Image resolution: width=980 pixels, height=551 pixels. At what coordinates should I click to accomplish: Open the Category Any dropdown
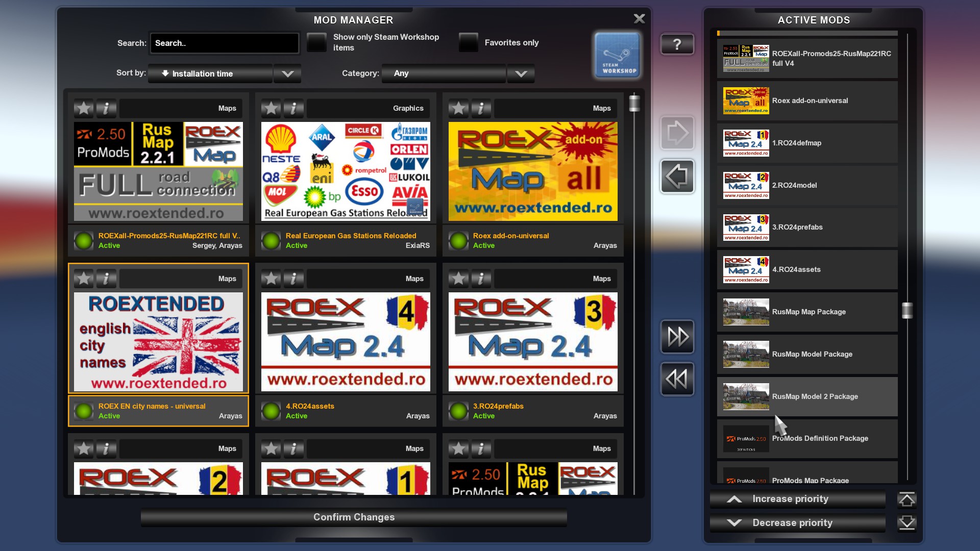[444, 73]
